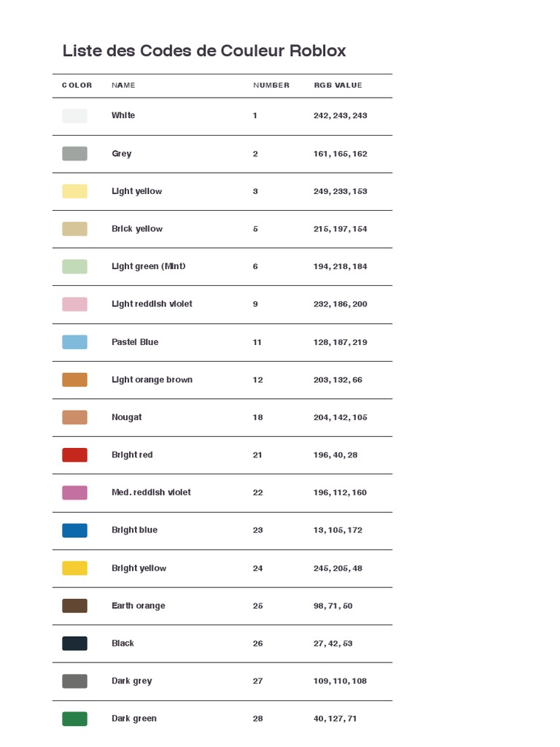Click the 'Light green (Mint)' name text

(148, 266)
